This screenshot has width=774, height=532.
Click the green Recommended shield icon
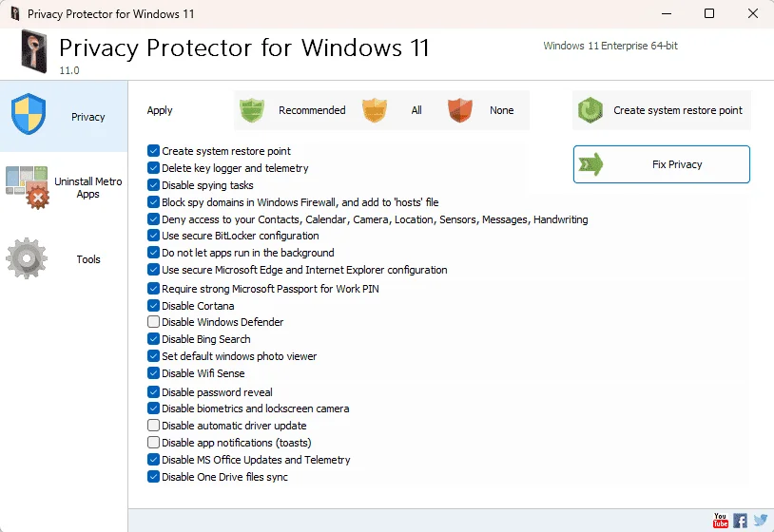click(252, 110)
